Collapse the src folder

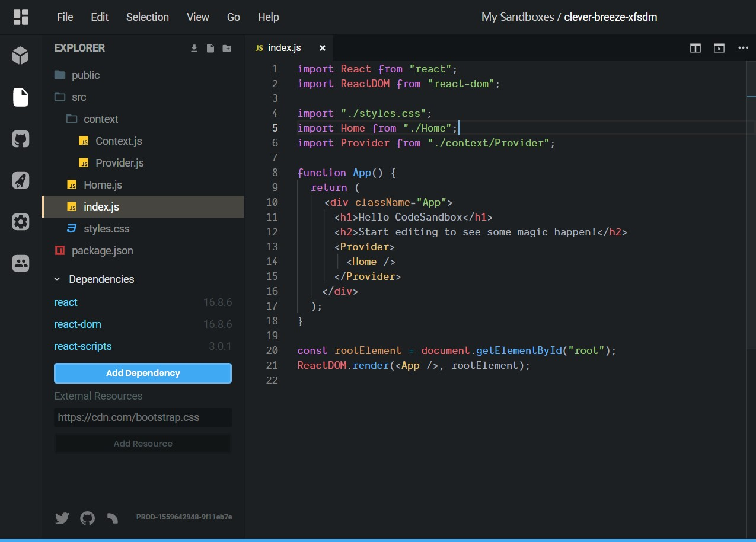point(142,97)
